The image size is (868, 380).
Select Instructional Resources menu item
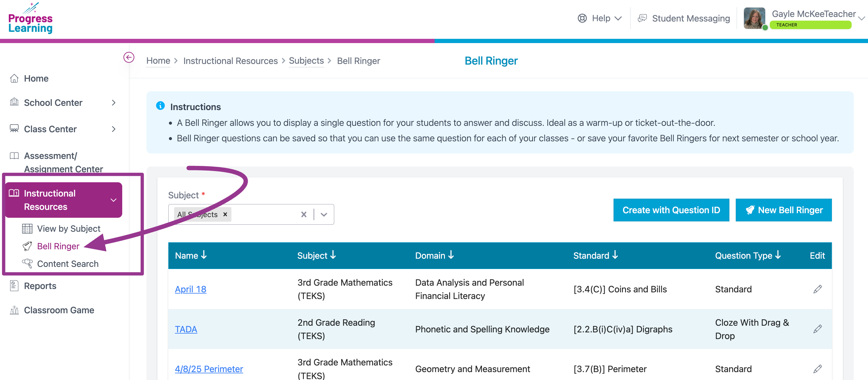(x=64, y=200)
